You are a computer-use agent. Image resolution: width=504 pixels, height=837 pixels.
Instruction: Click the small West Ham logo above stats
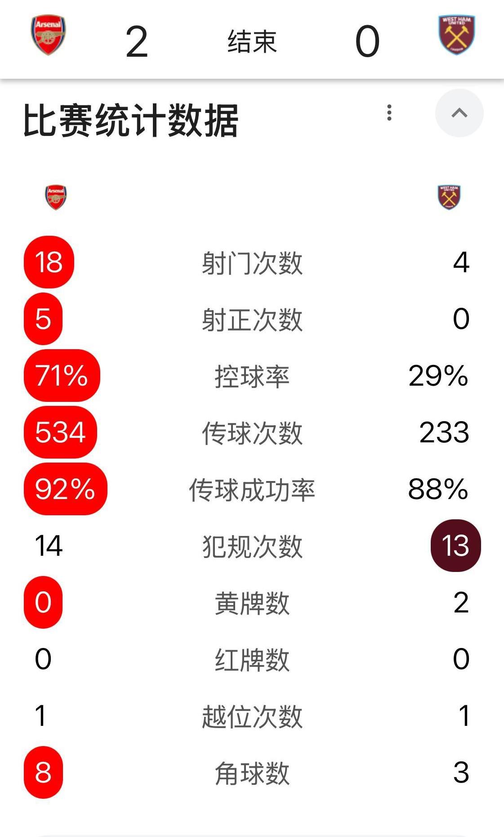(x=449, y=197)
